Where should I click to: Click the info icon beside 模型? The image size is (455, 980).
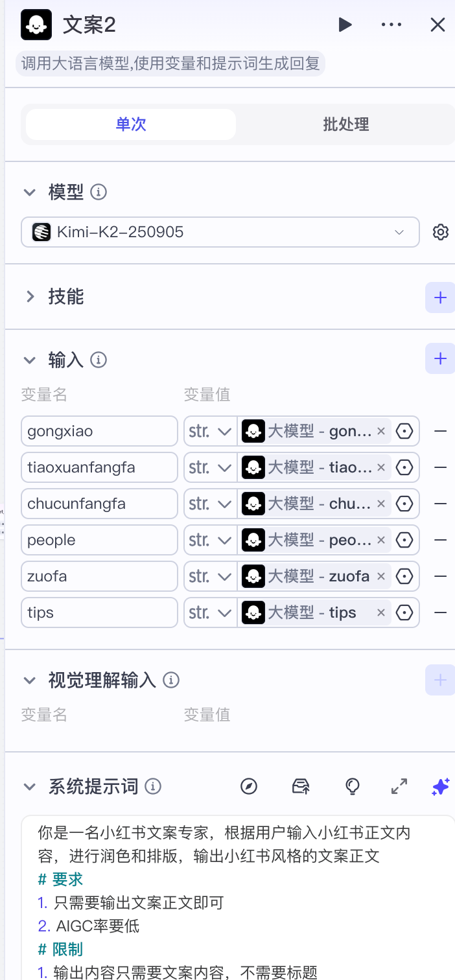(99, 192)
